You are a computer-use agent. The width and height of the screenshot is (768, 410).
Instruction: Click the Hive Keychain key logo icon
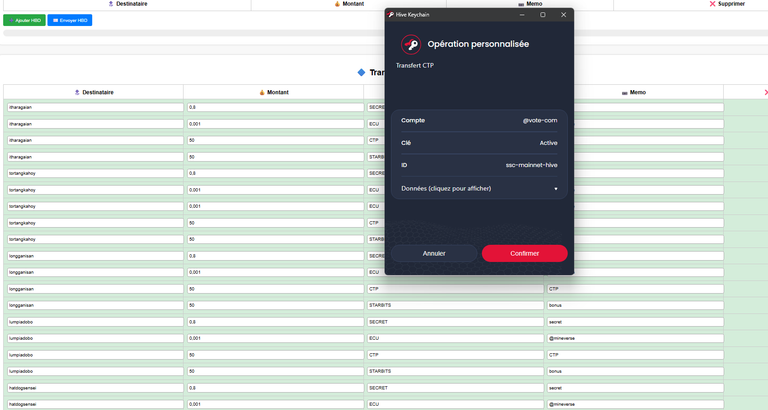coord(410,45)
